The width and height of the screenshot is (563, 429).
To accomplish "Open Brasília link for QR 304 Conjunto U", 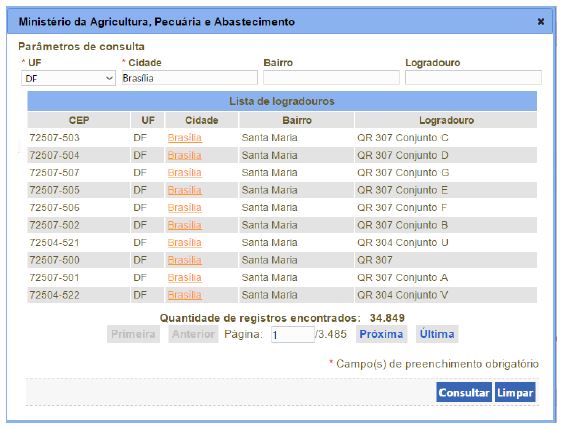I will (x=185, y=243).
